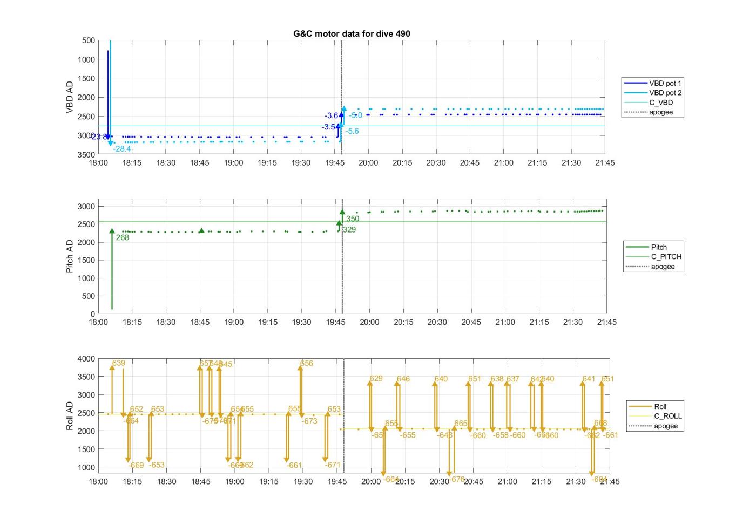Click the apogee dashed line in the Pitch plot
The width and height of the screenshot is (756, 532).
click(x=342, y=256)
